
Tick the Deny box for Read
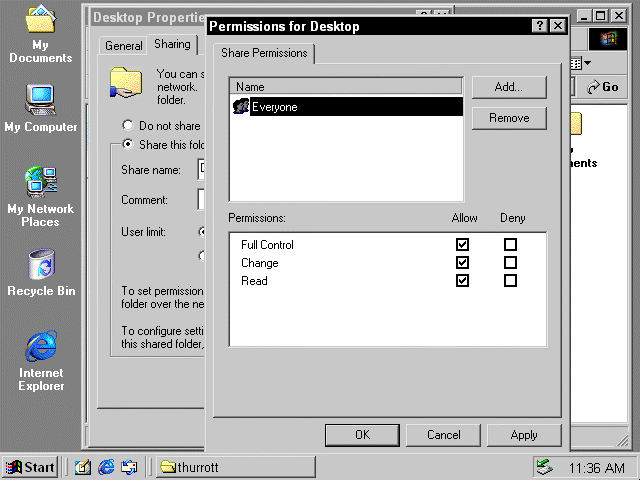510,281
